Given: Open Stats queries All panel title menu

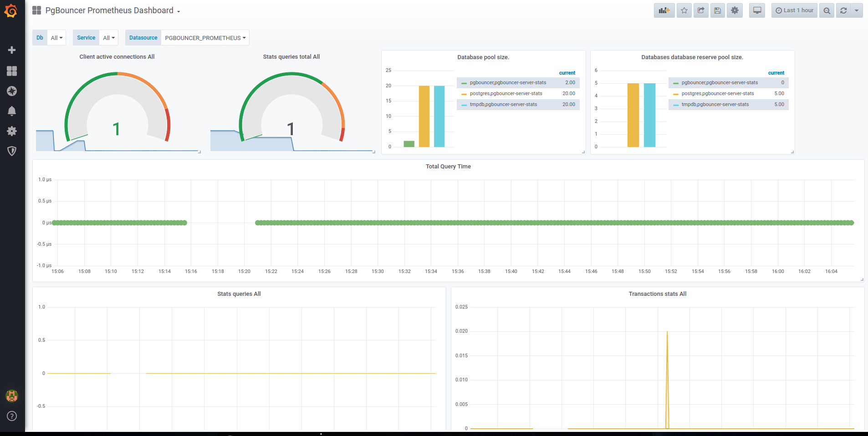Looking at the screenshot, I should 239,294.
